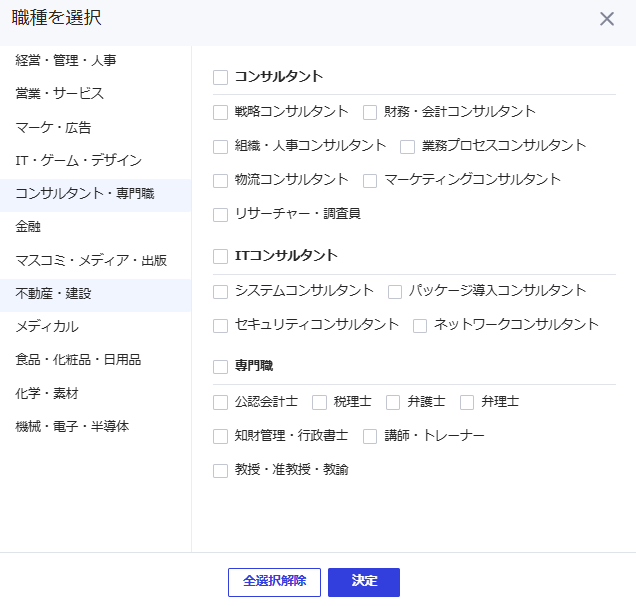
Task: Tick the 戦略コンサルタント checkbox
Action: 220,112
